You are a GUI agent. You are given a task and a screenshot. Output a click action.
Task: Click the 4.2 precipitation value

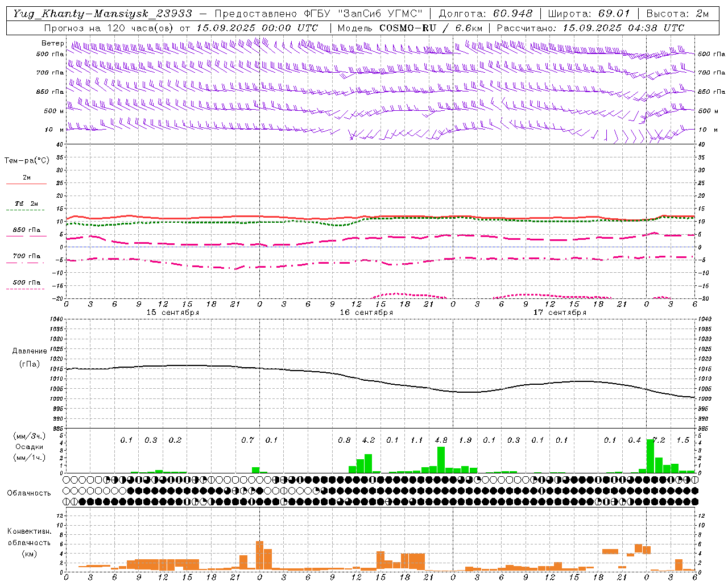point(369,440)
